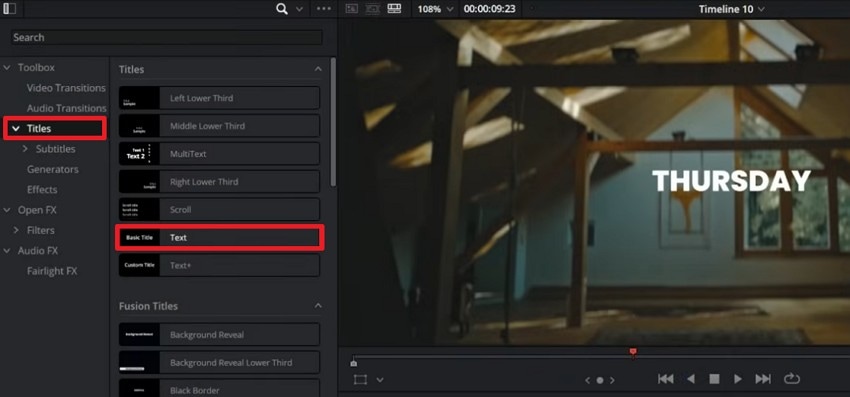Viewport: 850px width, 397px height.
Task: Expand the Subtitles tree item
Action: 25,149
